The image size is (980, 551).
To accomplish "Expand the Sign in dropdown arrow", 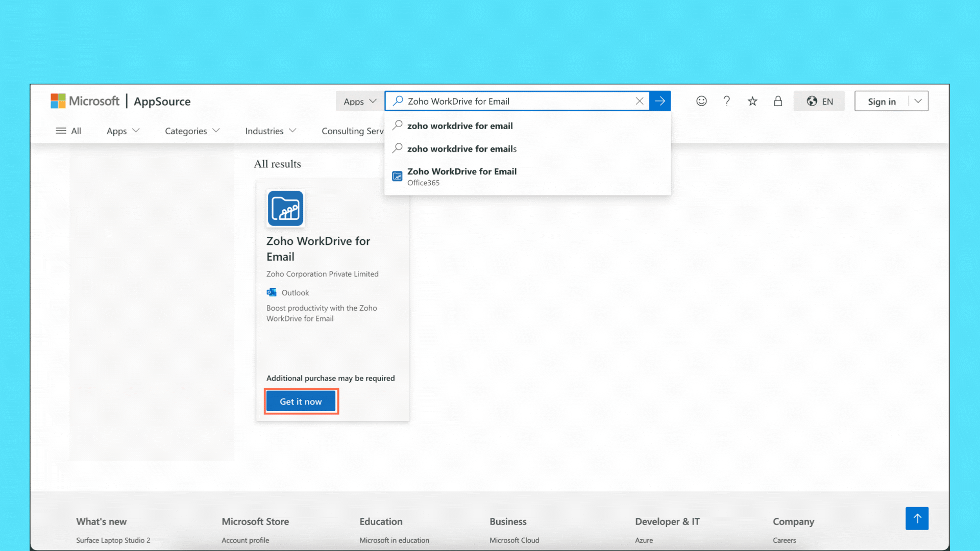I will coord(918,101).
